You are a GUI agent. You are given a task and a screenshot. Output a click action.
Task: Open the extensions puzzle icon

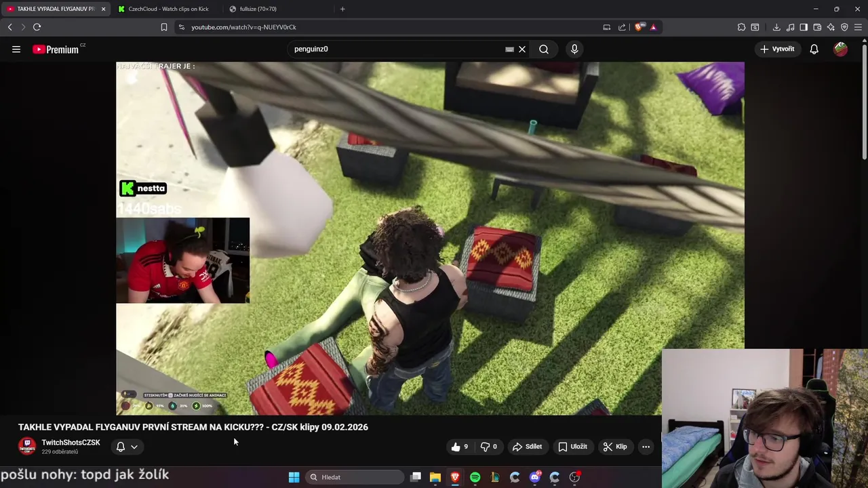[741, 27]
